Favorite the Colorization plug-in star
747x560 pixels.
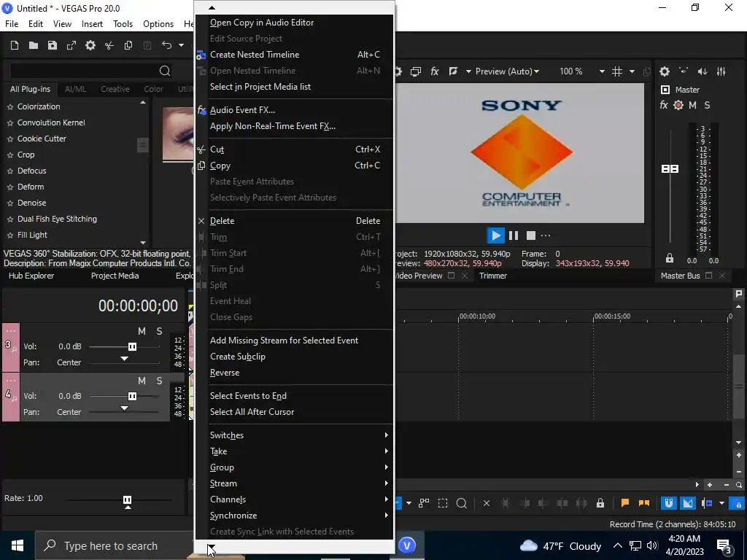10,107
